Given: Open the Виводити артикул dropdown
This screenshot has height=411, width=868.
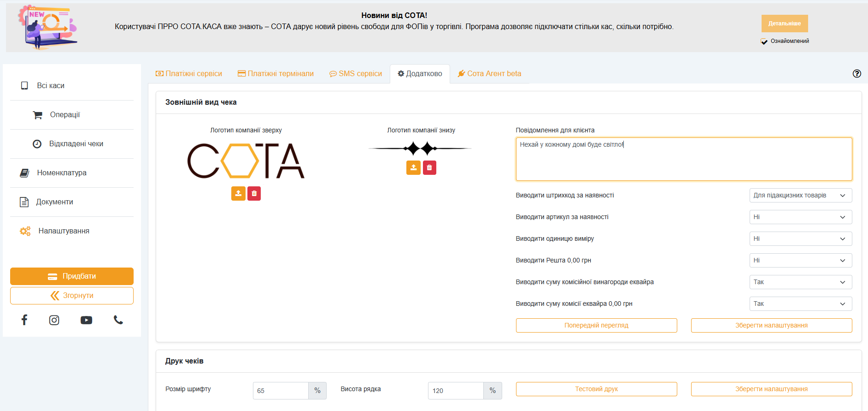Looking at the screenshot, I should pos(800,217).
